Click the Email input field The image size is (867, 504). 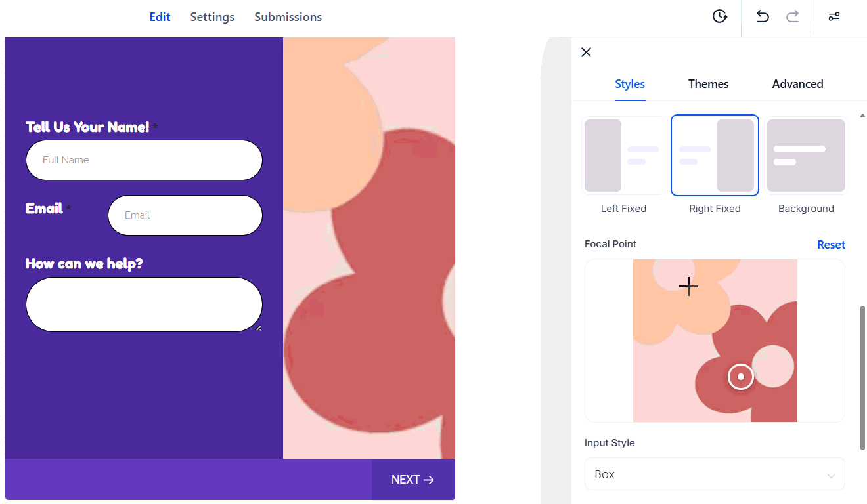(x=185, y=215)
